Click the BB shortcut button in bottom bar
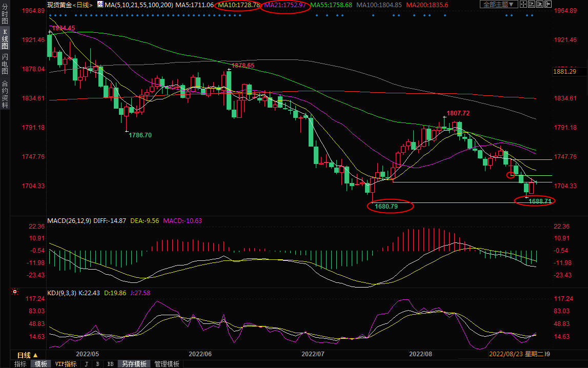 110,364
